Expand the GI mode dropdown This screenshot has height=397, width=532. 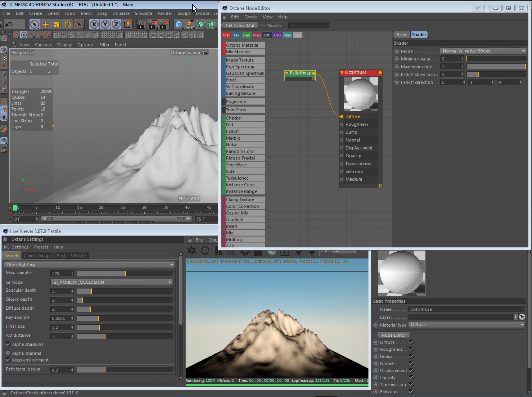click(x=112, y=282)
